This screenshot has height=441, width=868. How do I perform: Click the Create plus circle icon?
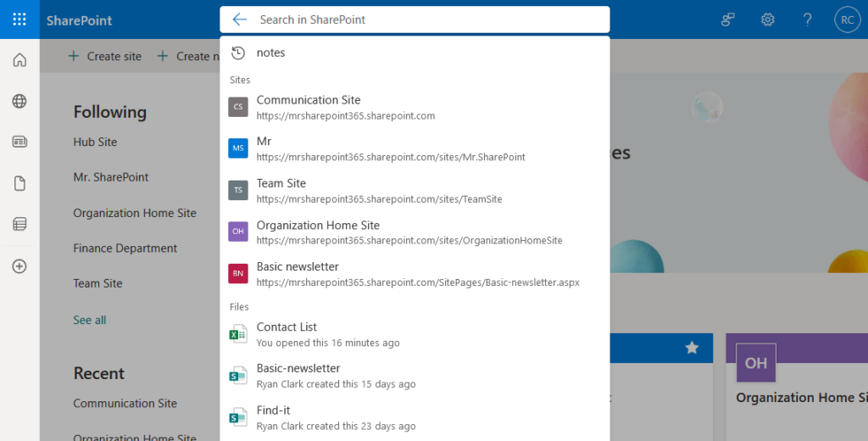click(19, 266)
